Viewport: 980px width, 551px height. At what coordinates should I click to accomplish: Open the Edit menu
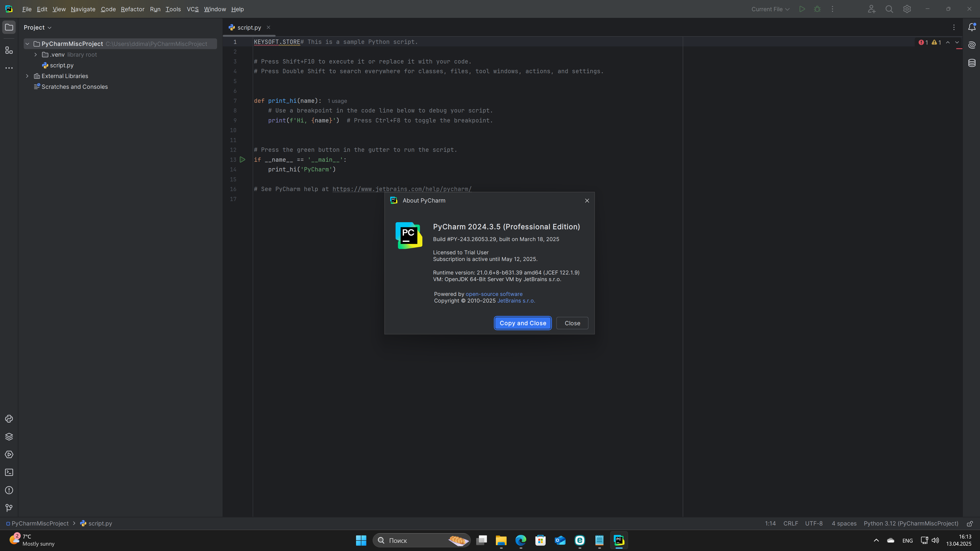point(42,9)
